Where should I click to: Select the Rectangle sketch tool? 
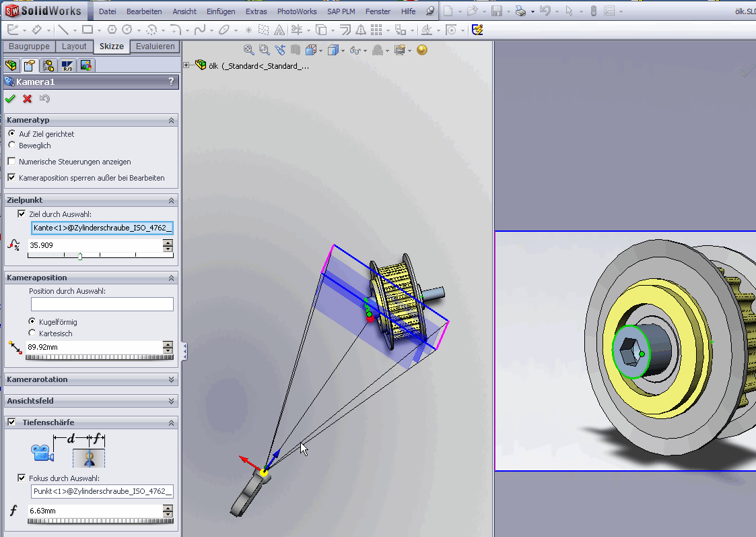click(88, 30)
